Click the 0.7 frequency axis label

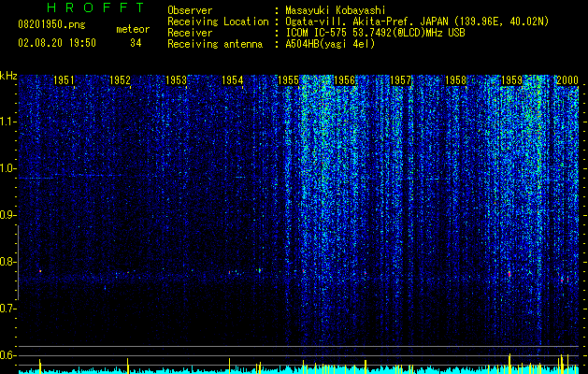(x=7, y=309)
